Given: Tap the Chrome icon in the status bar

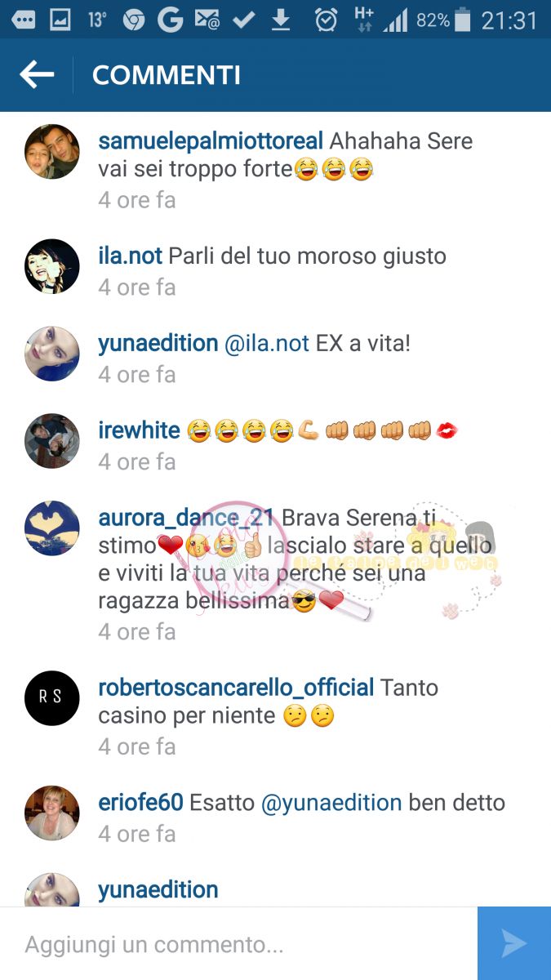Looking at the screenshot, I should pos(133,20).
